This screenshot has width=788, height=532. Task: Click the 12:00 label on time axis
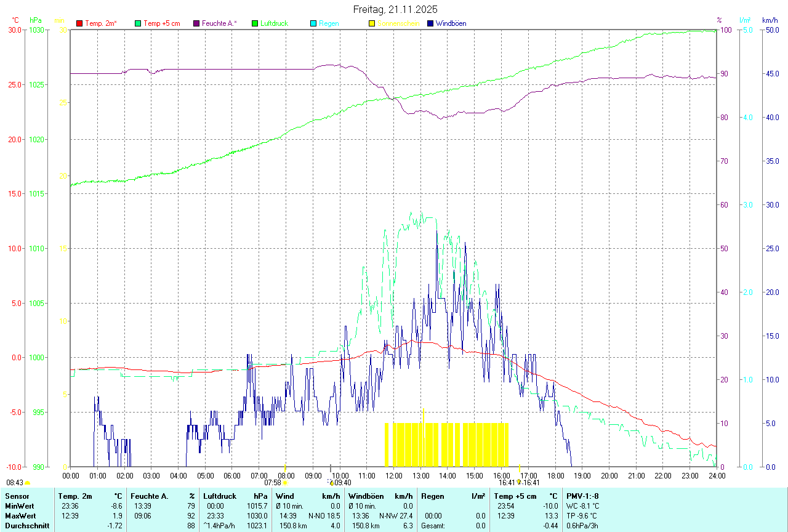tap(393, 475)
